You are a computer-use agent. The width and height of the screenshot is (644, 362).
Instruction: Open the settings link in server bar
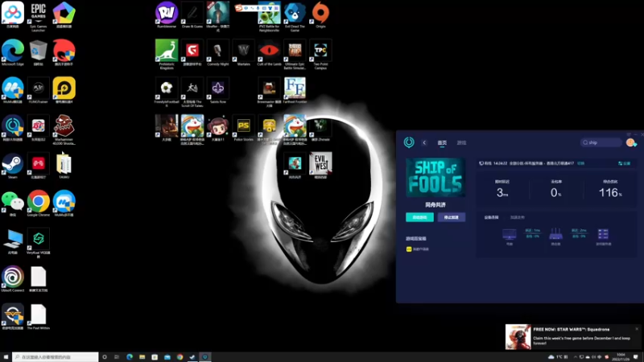(x=625, y=163)
